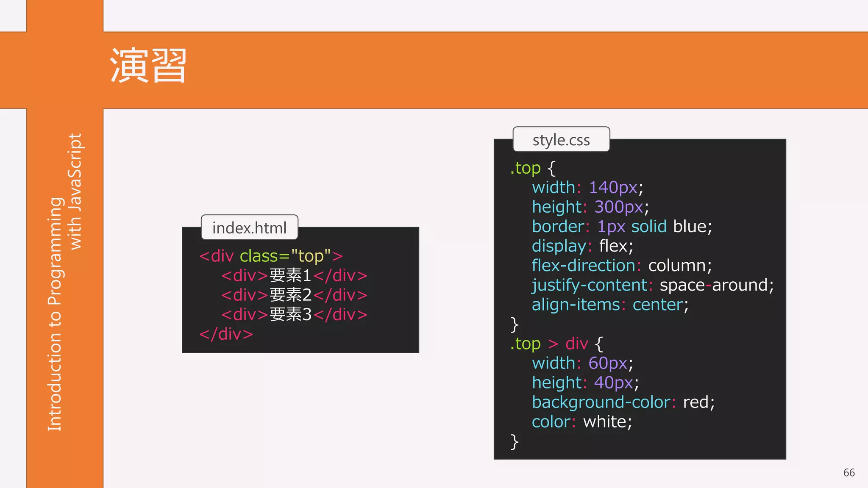Click the "justify-content: space-around;" line
This screenshot has height=488, width=868.
(653, 285)
